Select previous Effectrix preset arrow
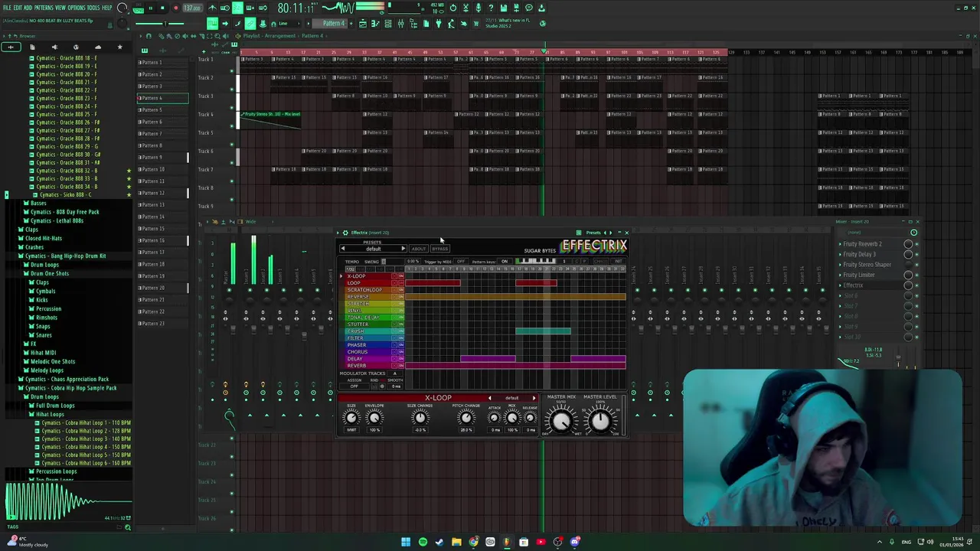Screen dimensions: 980x551 [x=343, y=249]
